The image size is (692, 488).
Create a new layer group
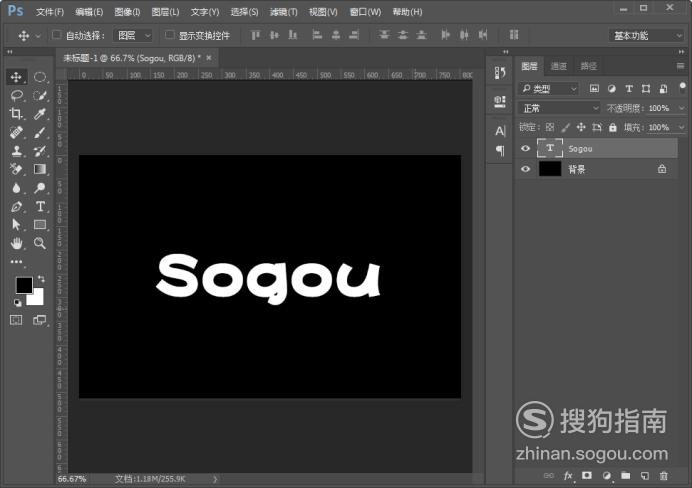pyautogui.click(x=625, y=475)
